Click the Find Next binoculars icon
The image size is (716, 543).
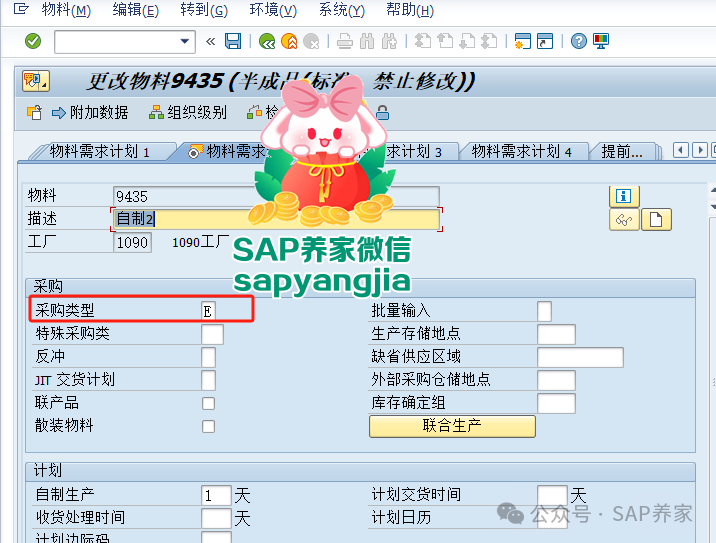click(x=389, y=42)
